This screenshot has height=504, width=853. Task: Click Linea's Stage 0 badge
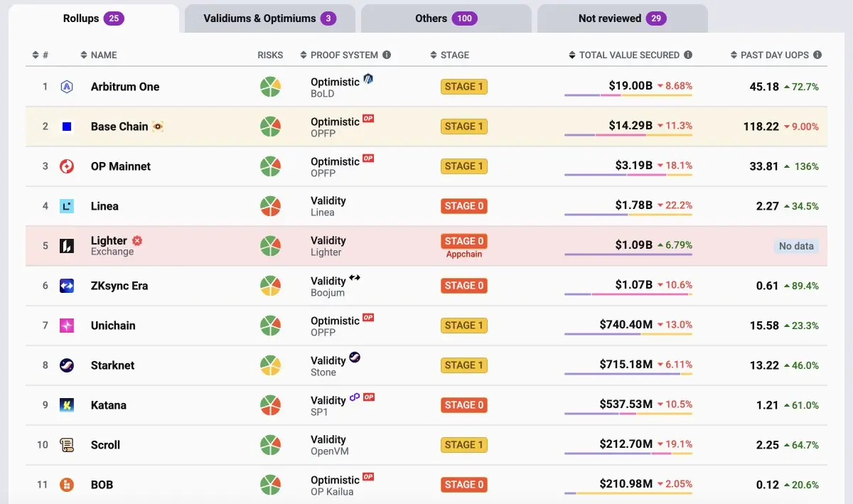point(463,206)
